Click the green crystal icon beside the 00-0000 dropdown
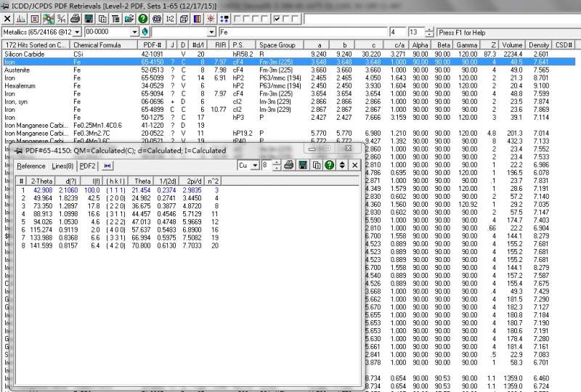581x392 pixels. click(145, 33)
